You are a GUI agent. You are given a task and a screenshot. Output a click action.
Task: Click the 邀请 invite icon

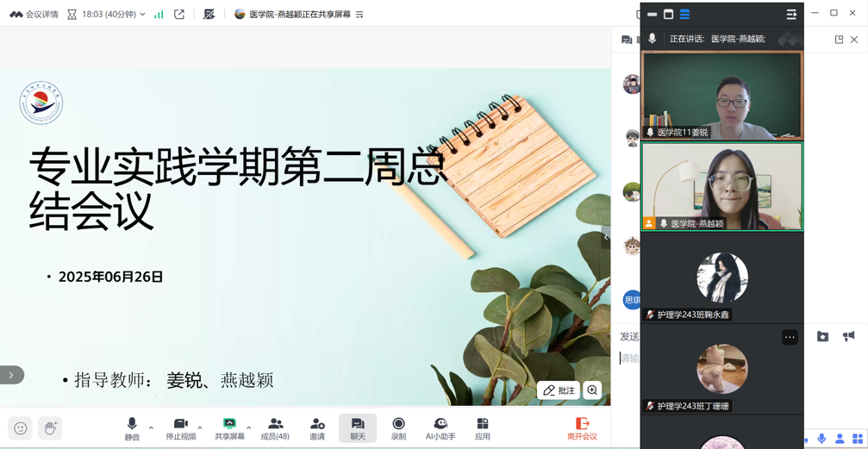[317, 427]
